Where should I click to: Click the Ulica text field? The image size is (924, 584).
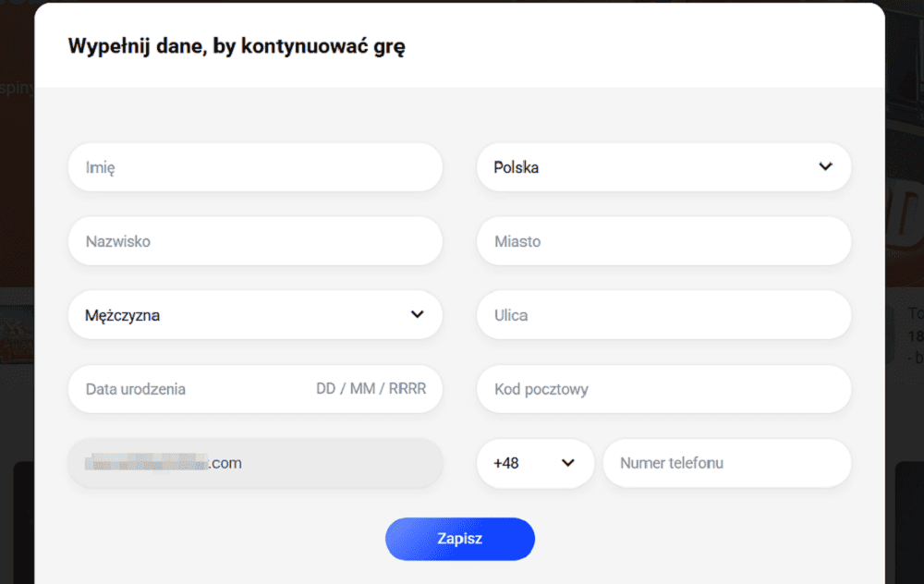coord(663,315)
